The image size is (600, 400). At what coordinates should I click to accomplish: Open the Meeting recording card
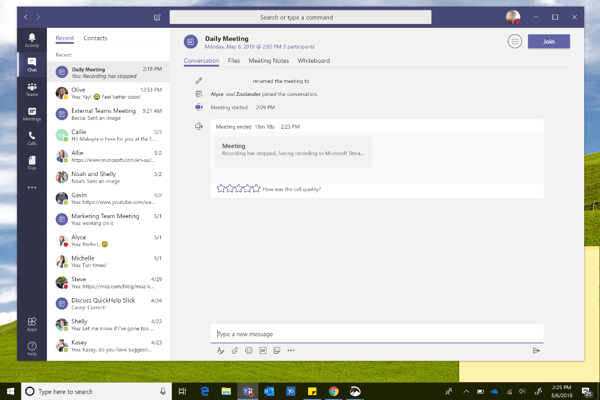(x=293, y=152)
